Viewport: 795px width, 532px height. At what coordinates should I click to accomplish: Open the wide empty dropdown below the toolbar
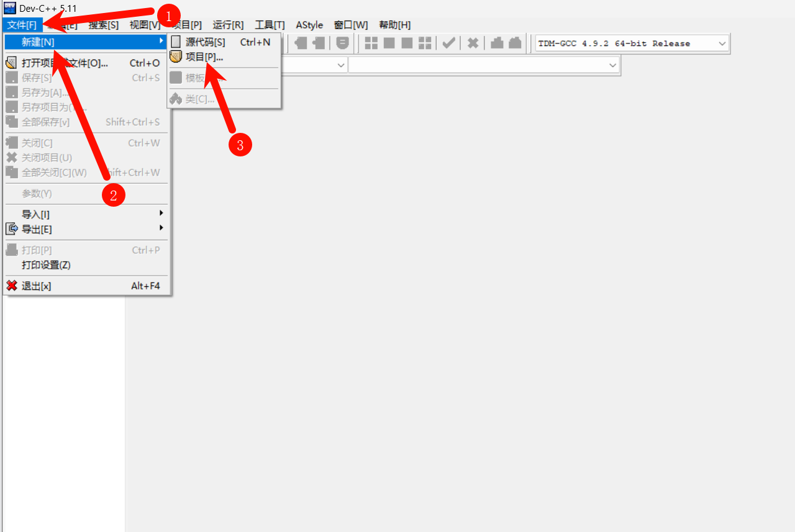484,65
